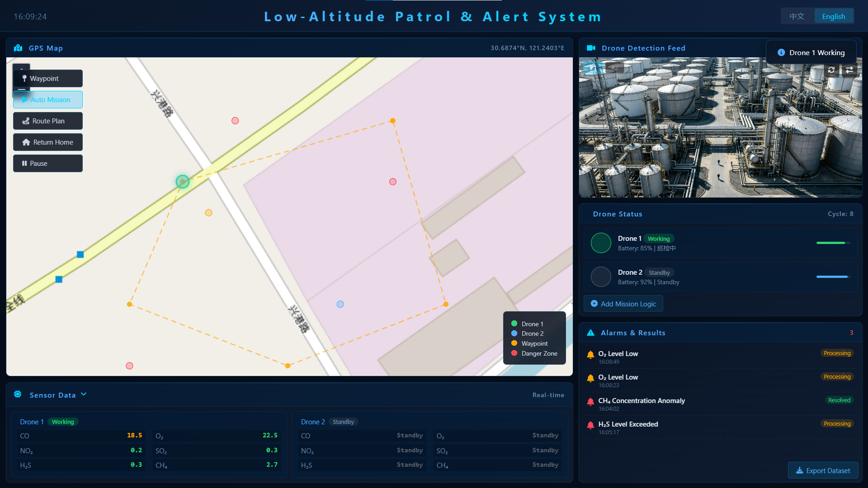The width and height of the screenshot is (868, 488).
Task: Click the Waypoint button
Action: (x=48, y=78)
